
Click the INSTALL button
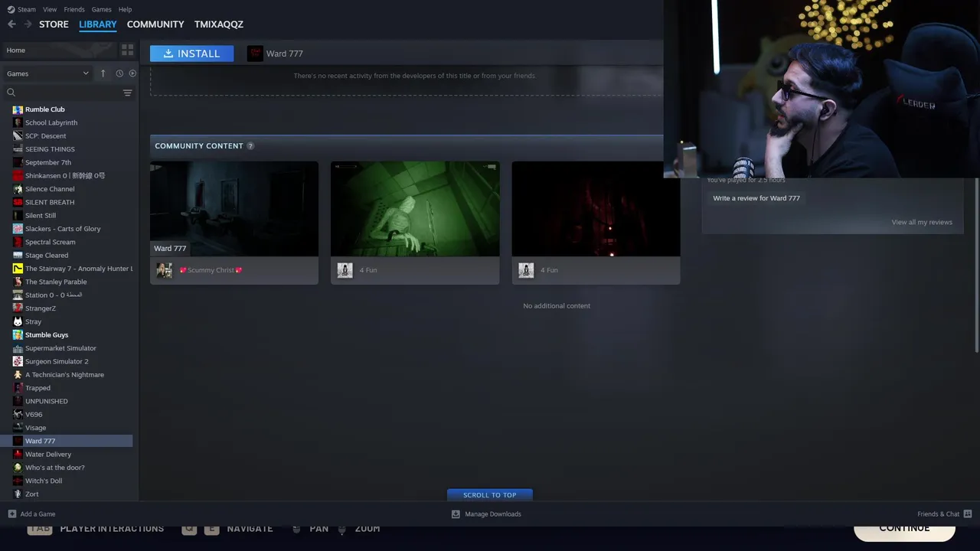192,54
